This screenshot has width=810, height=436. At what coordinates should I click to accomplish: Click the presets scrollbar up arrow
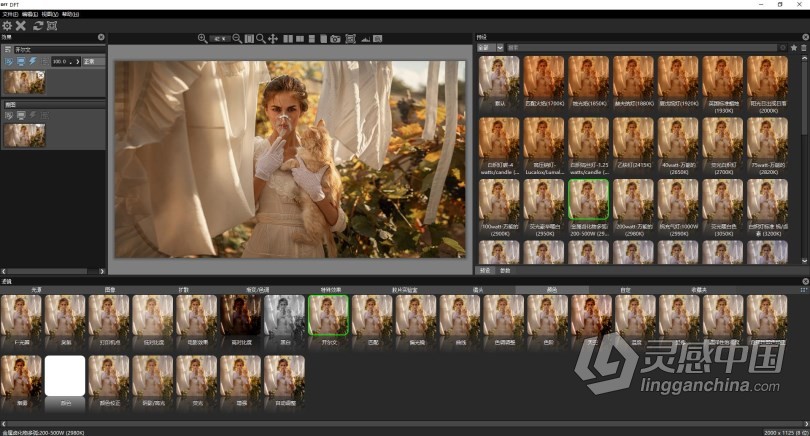804,59
